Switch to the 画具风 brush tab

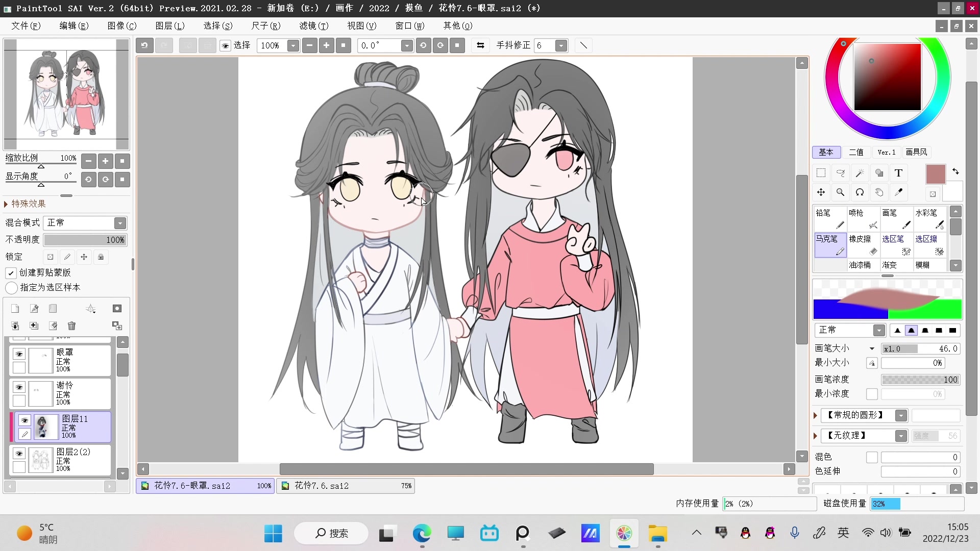916,152
